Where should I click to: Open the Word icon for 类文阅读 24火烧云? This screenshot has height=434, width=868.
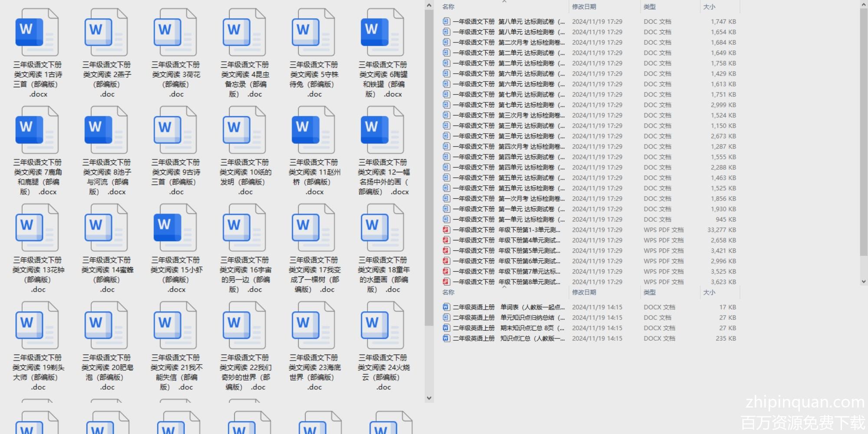pyautogui.click(x=382, y=325)
